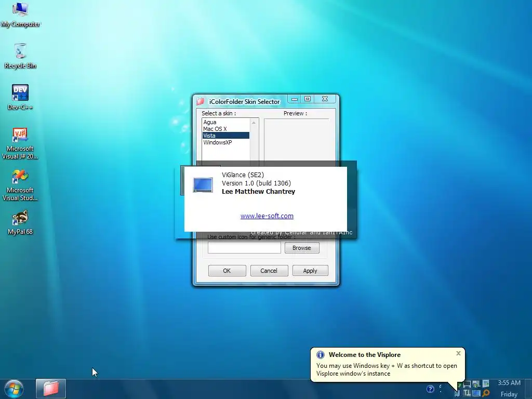
Task: Click the Apply button
Action: coord(310,271)
